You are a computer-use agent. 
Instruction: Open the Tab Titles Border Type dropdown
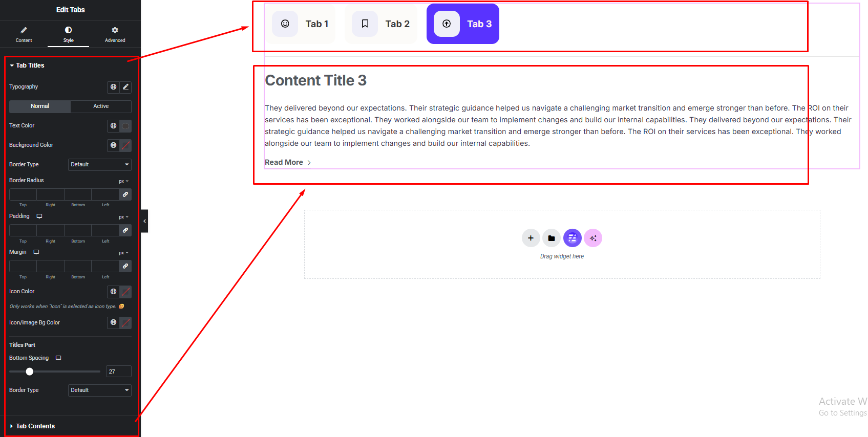pos(100,165)
